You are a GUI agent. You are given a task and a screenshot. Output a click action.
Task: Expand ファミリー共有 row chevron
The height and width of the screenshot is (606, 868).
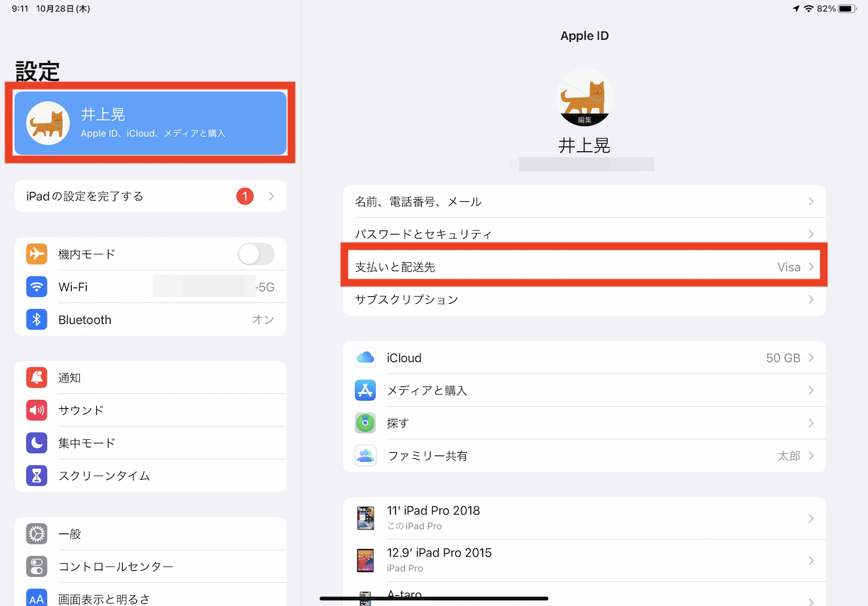[811, 456]
